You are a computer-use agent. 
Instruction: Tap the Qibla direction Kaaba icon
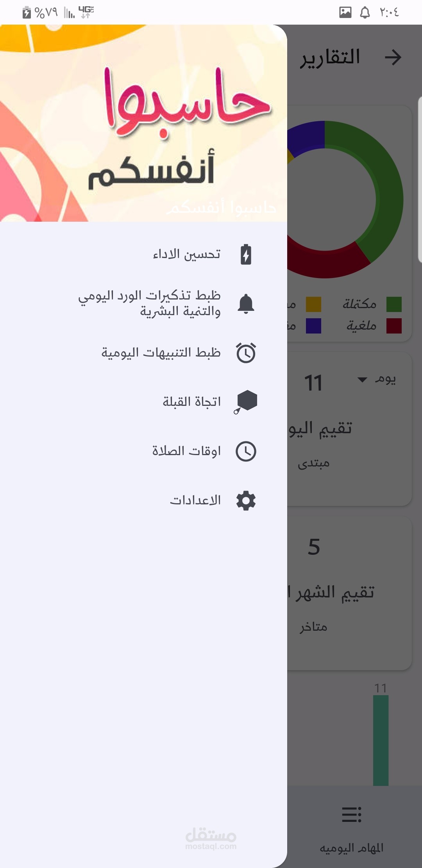tap(246, 402)
